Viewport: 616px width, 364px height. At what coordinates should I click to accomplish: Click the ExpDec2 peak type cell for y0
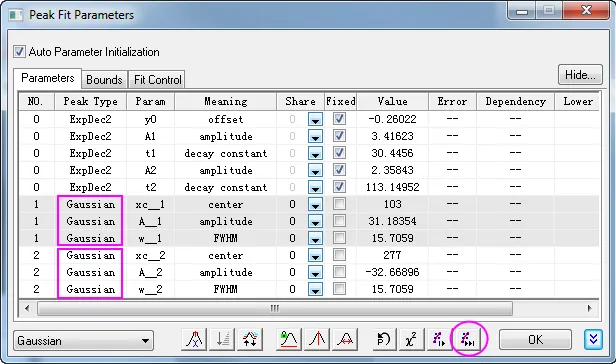[91, 119]
